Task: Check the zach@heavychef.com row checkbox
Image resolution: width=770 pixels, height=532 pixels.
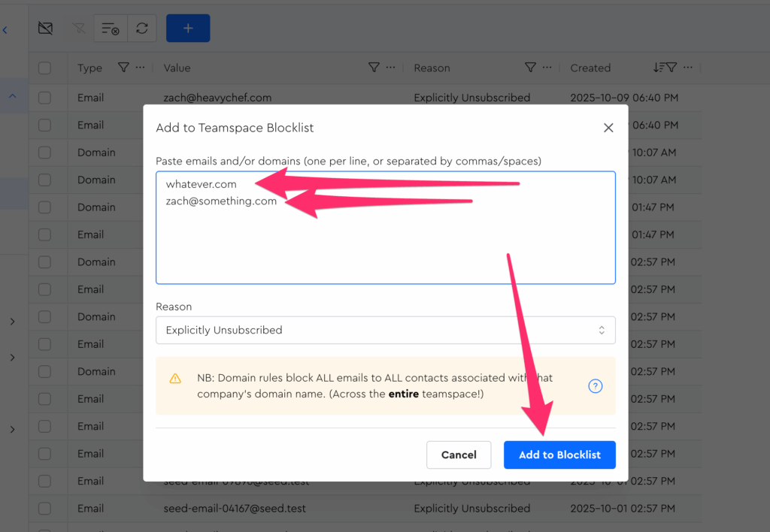Action: point(45,98)
